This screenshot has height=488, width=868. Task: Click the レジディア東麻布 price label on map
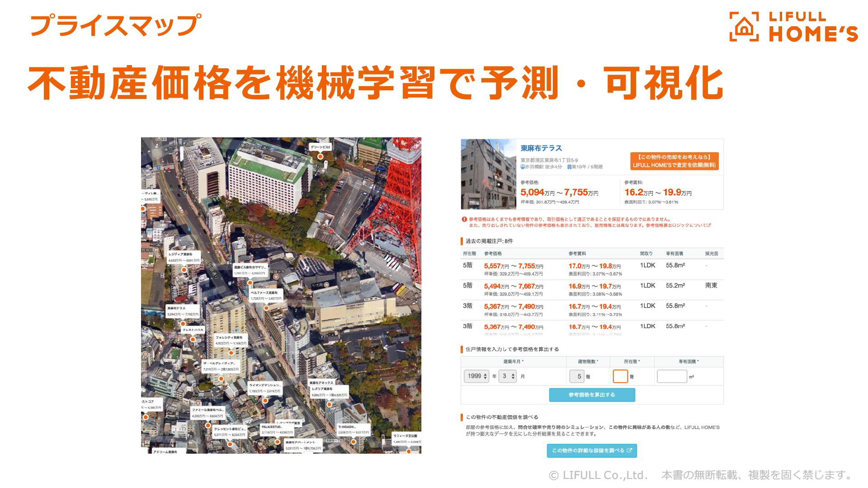click(x=184, y=258)
